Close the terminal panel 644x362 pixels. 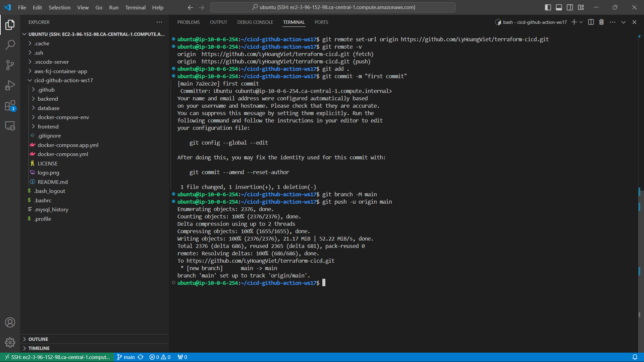click(634, 22)
